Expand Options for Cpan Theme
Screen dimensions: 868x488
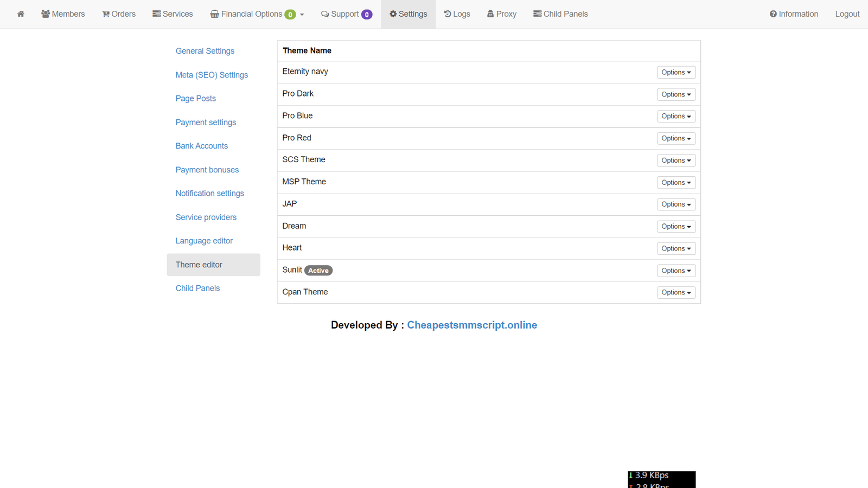click(676, 293)
